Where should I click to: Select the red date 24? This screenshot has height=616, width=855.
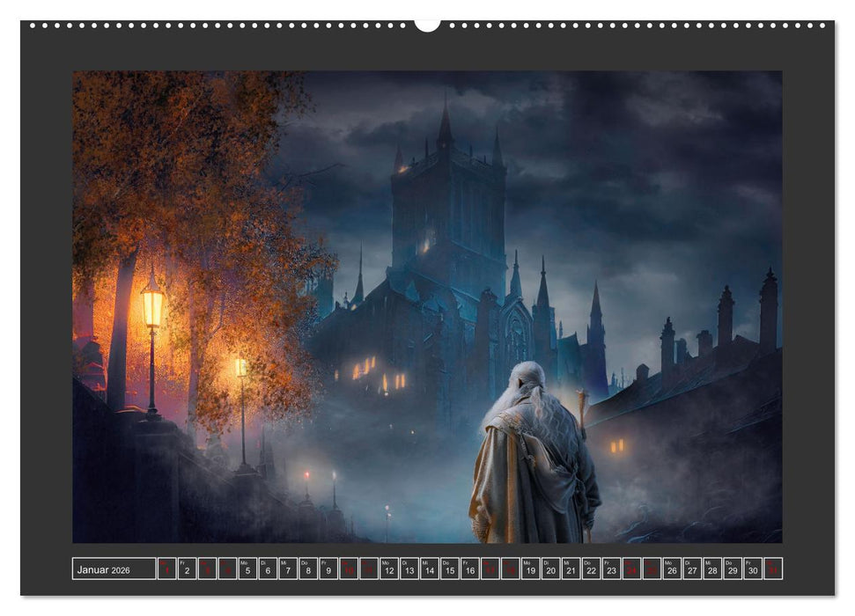tap(632, 568)
